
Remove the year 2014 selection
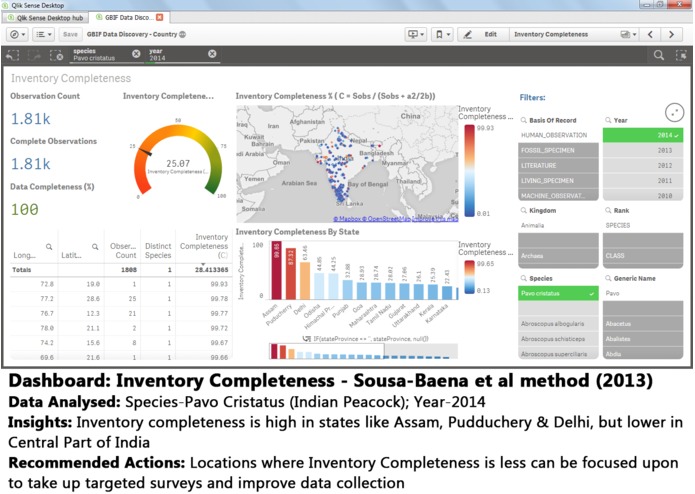click(x=212, y=54)
